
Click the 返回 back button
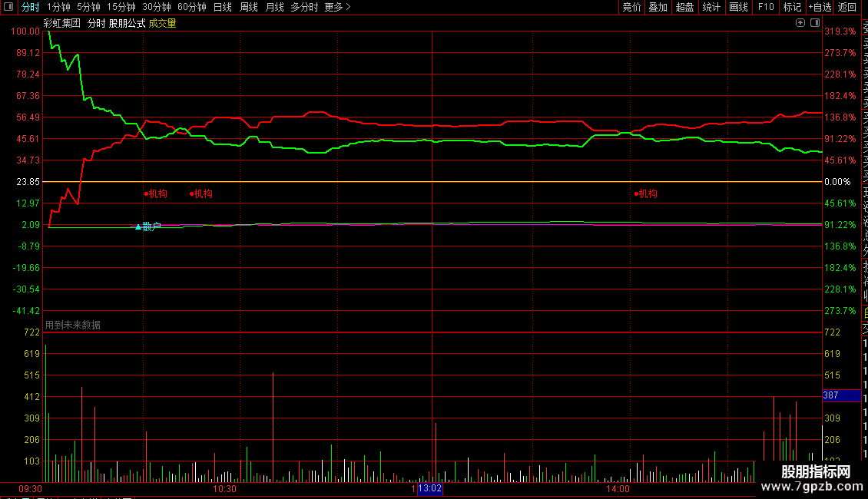[847, 7]
